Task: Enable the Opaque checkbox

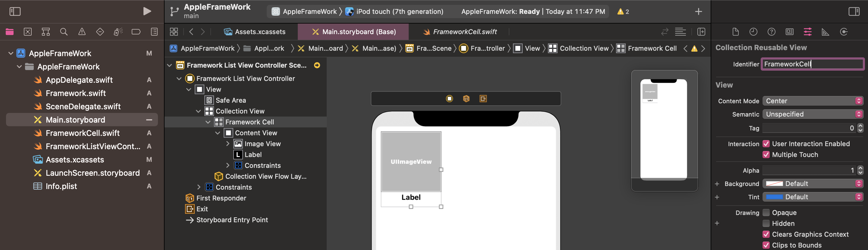Action: (x=766, y=213)
